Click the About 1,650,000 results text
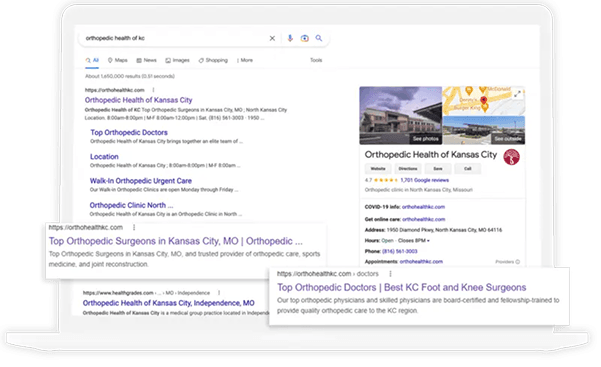Screen dimensions: 601x367 [x=130, y=76]
